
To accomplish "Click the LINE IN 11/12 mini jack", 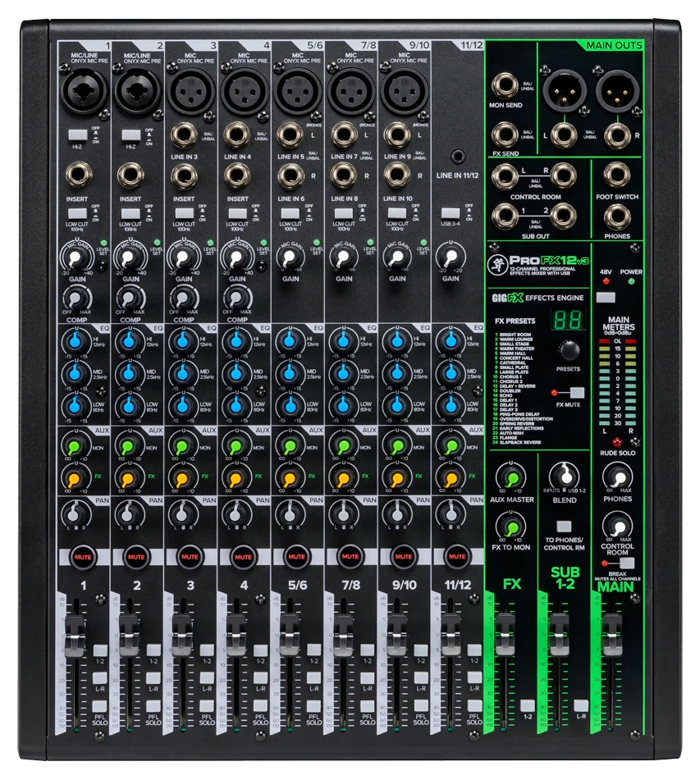I will click(458, 157).
